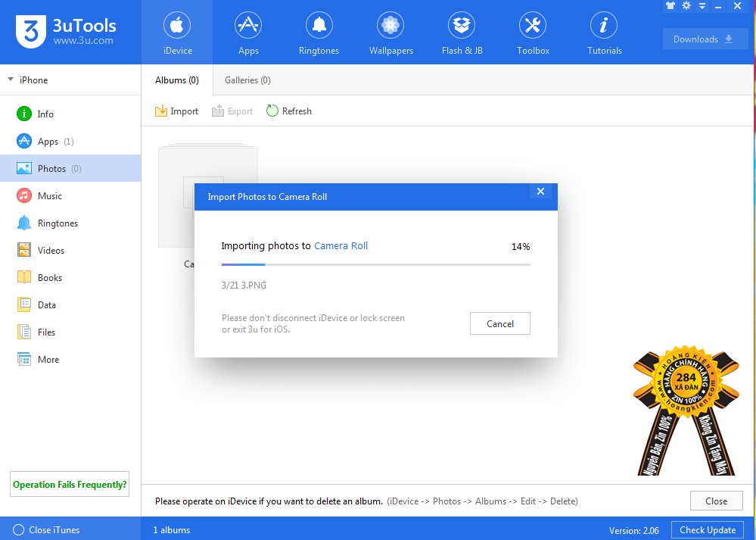Screen dimensions: 756x540
Task: Select Info in the sidebar
Action: click(x=70, y=114)
